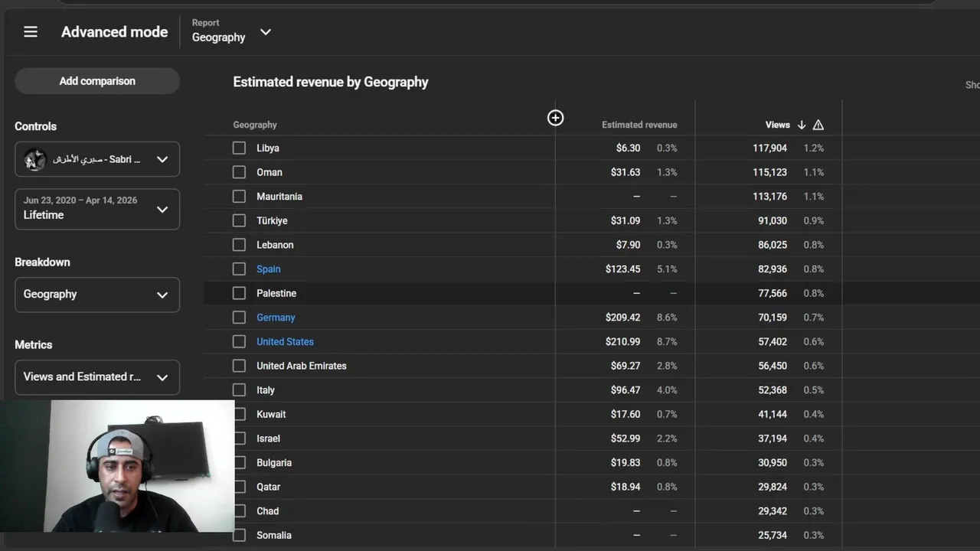Open the Breakdown Geography dropdown
Image resolution: width=980 pixels, height=551 pixels.
[97, 295]
